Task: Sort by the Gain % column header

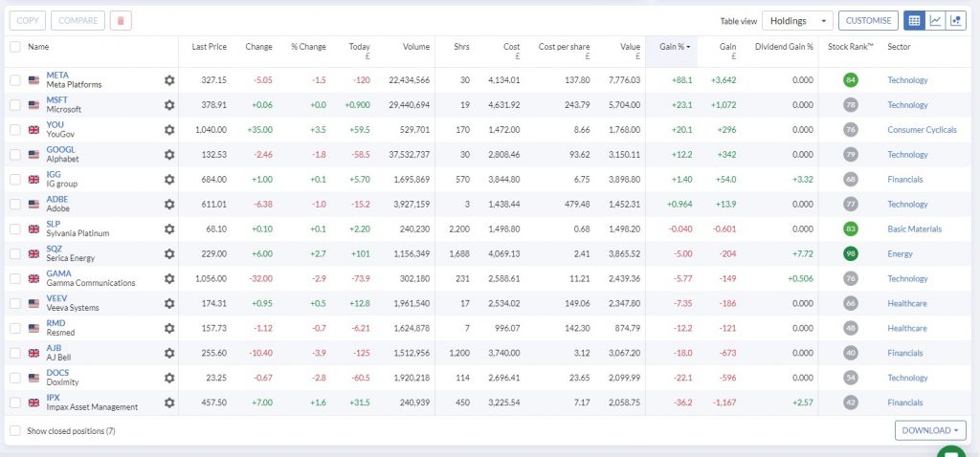Action: [x=675, y=46]
